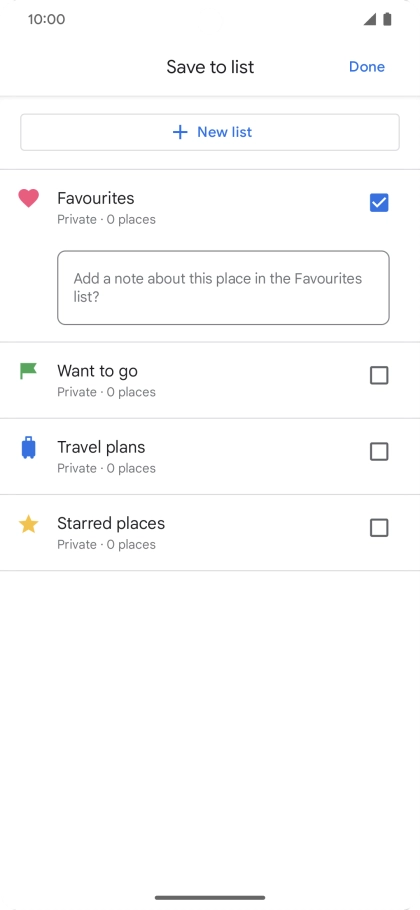Tap the green flag Want to go icon
Viewport: 420px width, 910px height.
[x=28, y=371]
